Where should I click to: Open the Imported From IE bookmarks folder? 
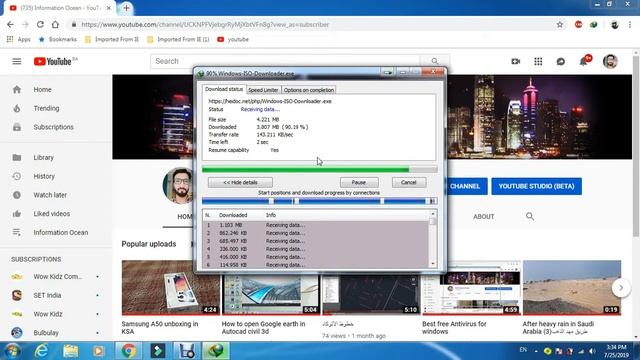pyautogui.click(x=112, y=40)
